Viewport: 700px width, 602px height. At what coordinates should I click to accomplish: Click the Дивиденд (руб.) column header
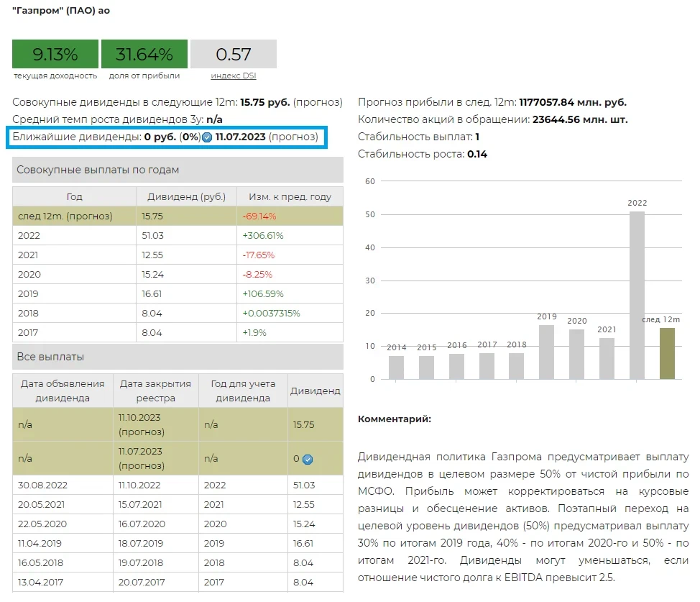tap(186, 196)
